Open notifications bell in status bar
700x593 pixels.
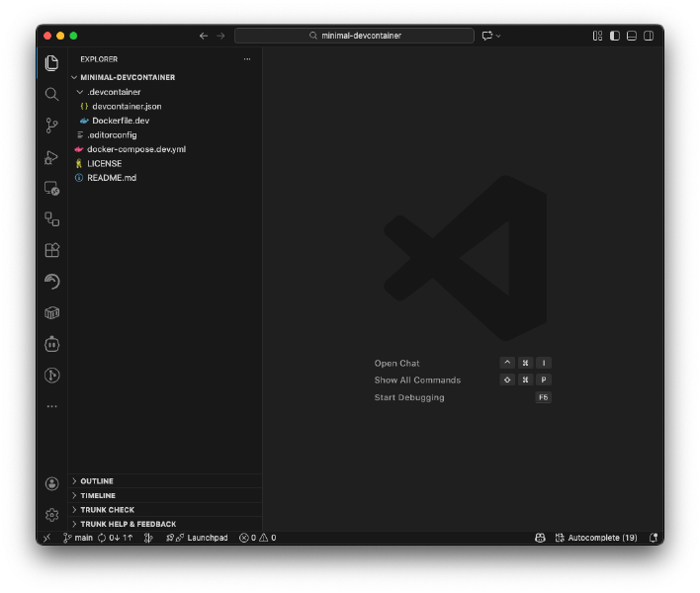654,538
